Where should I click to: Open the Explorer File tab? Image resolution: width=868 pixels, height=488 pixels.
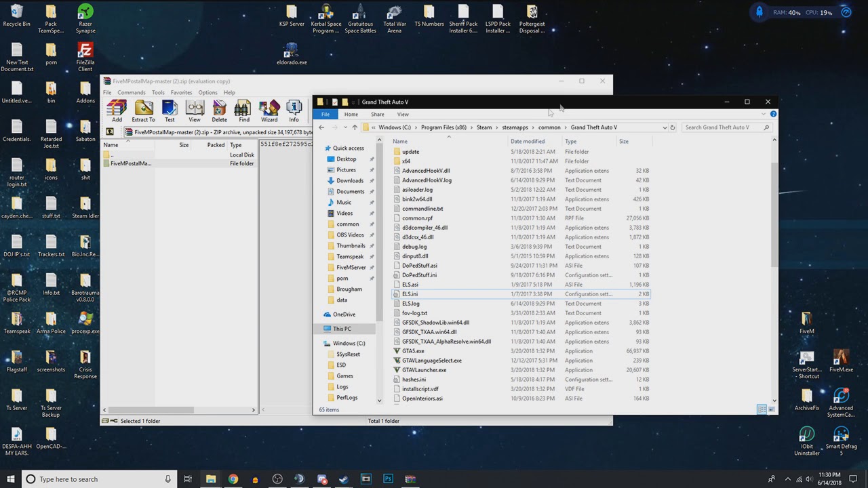click(x=325, y=115)
